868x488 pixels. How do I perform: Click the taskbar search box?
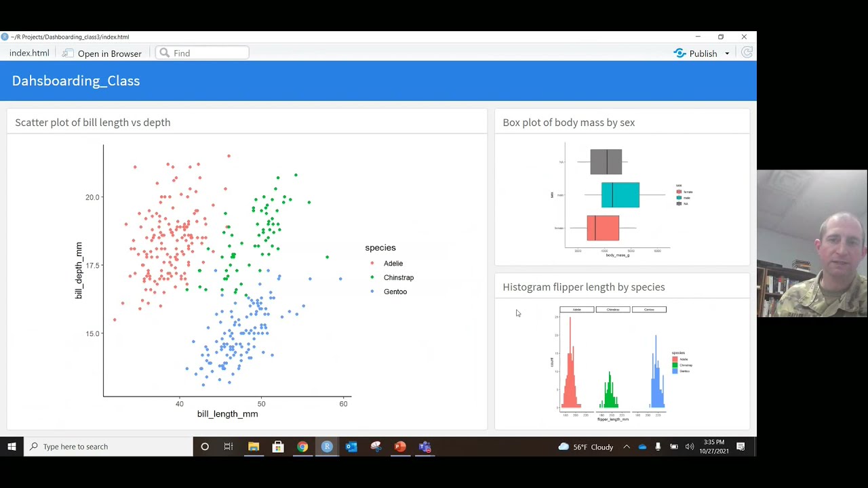click(108, 447)
